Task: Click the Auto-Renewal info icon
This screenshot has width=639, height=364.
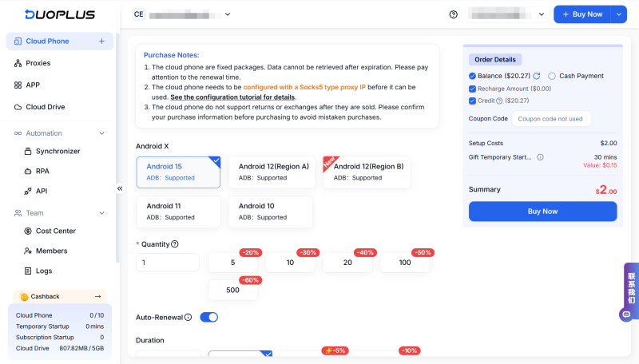Action: click(x=189, y=317)
